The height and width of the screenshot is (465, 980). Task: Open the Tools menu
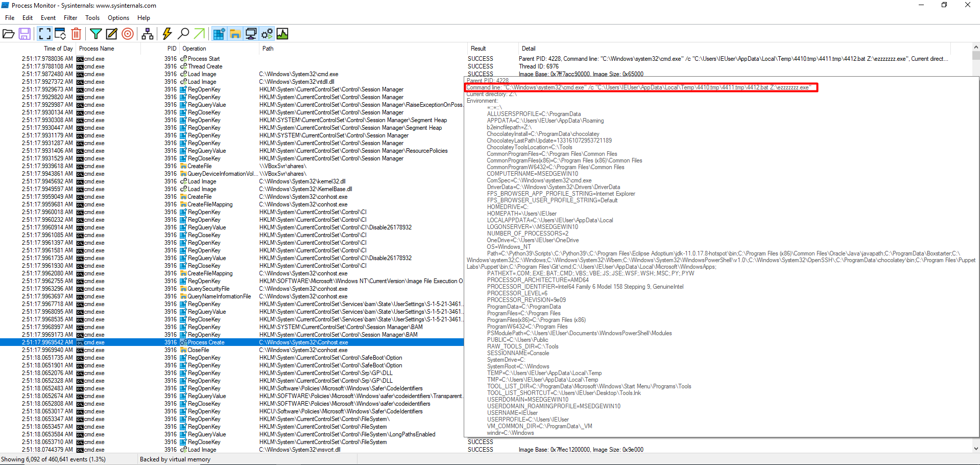click(x=92, y=18)
